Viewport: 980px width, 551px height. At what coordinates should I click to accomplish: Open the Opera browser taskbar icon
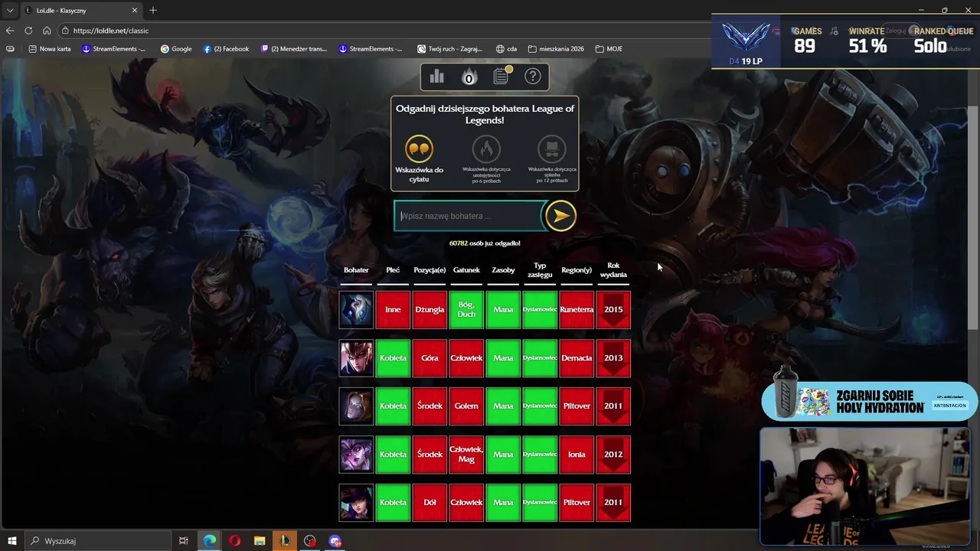(x=234, y=541)
